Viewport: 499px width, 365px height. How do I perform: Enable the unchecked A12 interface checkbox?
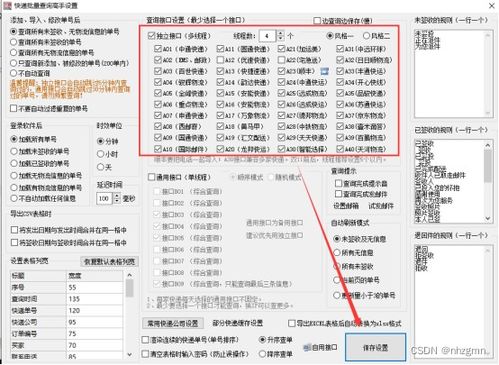click(220, 60)
